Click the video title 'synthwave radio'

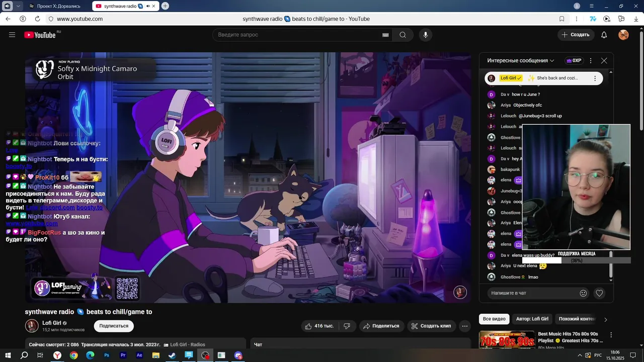89,312
